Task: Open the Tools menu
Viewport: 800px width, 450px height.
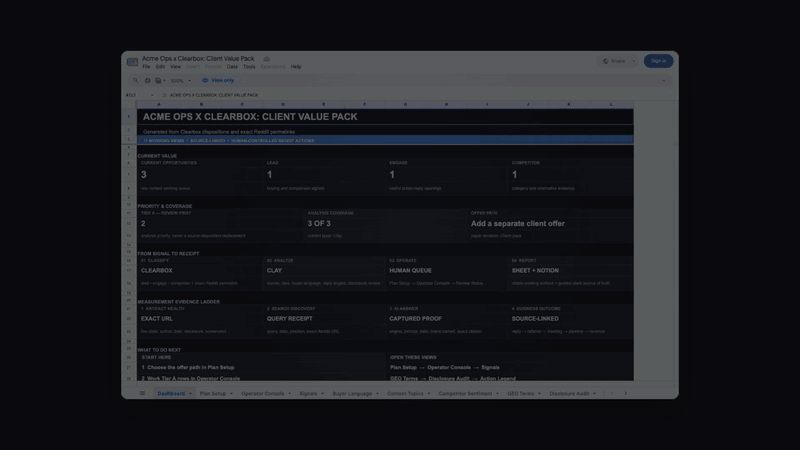Action: 249,67
